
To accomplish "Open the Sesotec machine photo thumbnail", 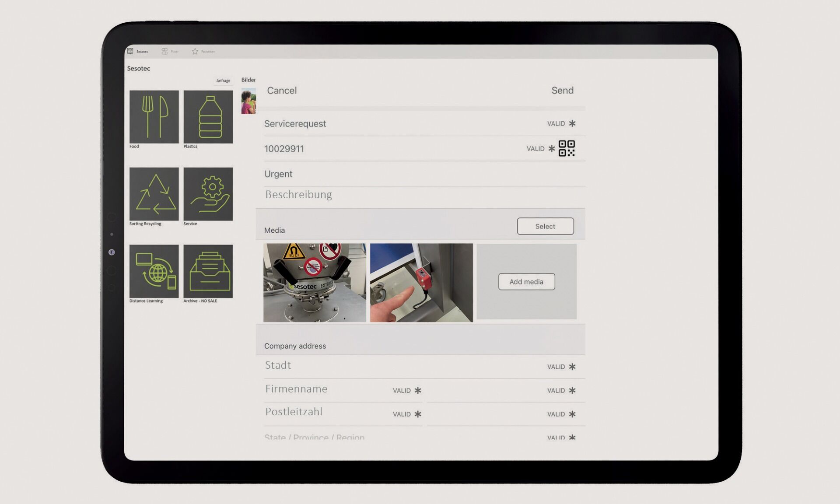I will tap(315, 283).
